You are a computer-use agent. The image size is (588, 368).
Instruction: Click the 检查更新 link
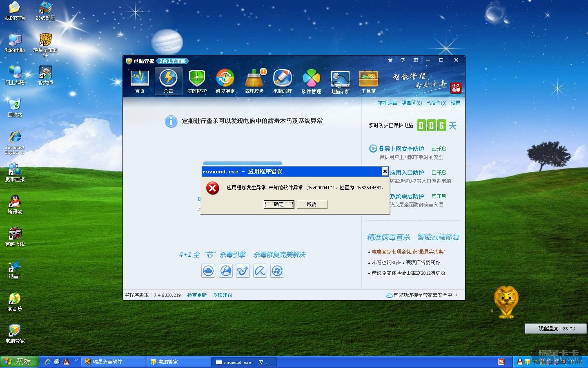[197, 295]
